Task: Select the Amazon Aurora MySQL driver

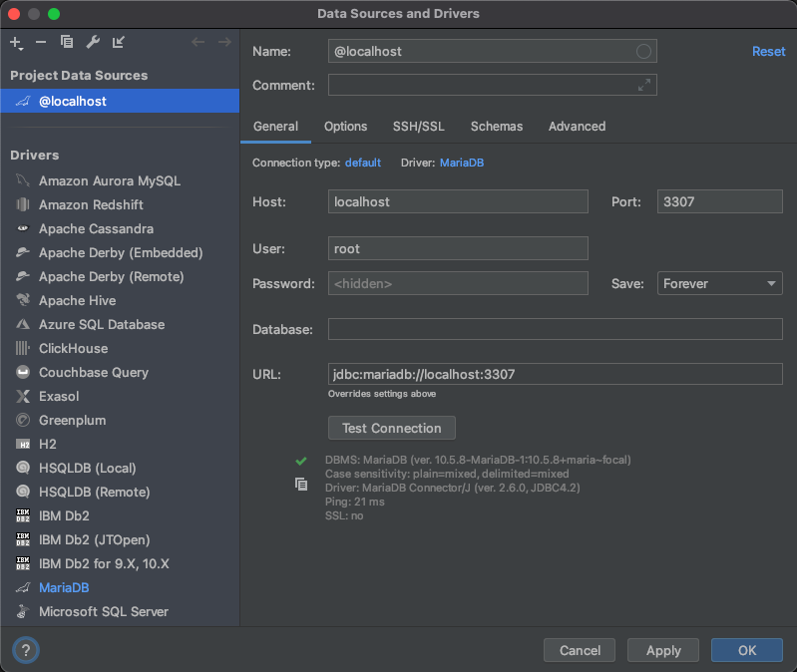Action: (120, 180)
